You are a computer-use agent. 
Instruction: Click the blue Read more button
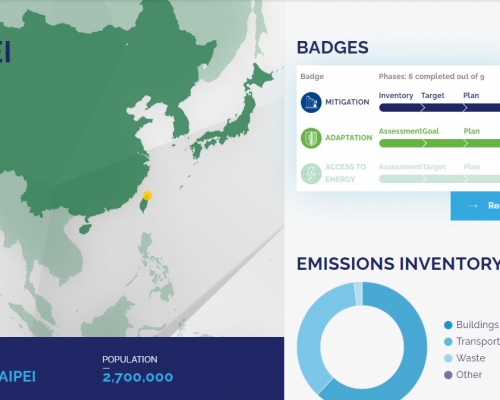click(x=475, y=206)
